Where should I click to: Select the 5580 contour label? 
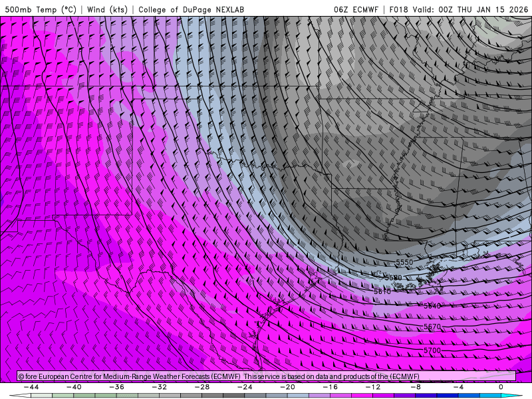(x=393, y=277)
